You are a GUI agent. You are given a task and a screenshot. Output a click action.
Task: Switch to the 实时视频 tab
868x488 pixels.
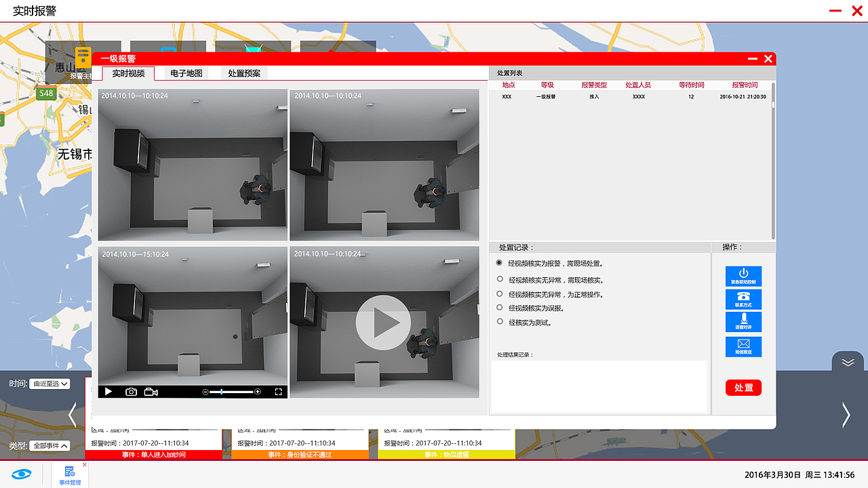click(x=128, y=73)
